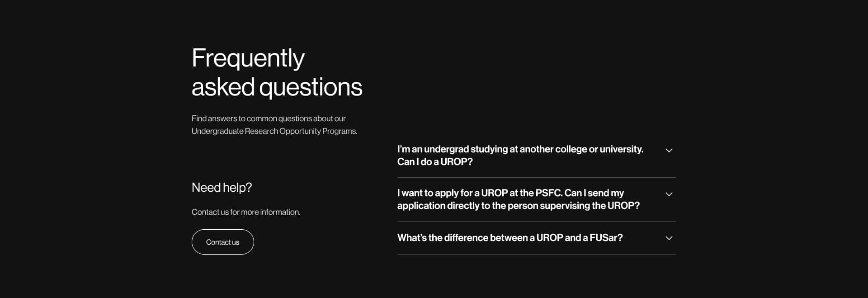Image resolution: width=868 pixels, height=298 pixels.
Task: Click "Contact us for more information." text
Action: (x=246, y=212)
